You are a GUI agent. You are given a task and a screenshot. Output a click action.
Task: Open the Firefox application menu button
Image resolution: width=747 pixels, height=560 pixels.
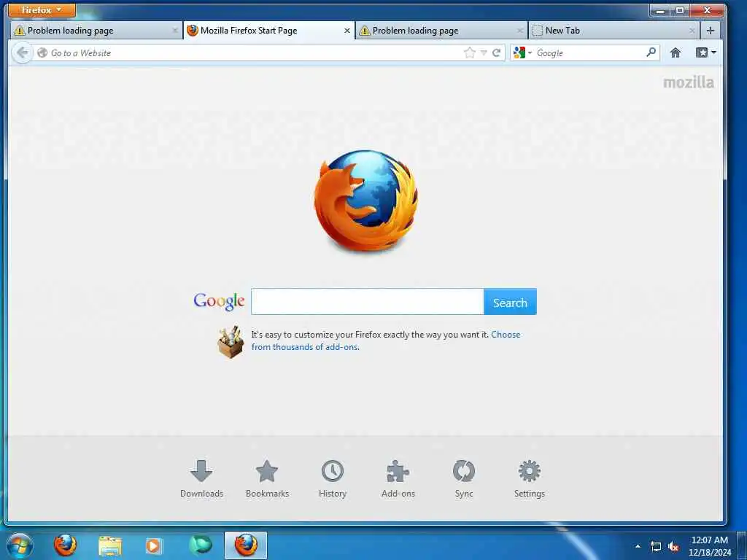(x=42, y=9)
